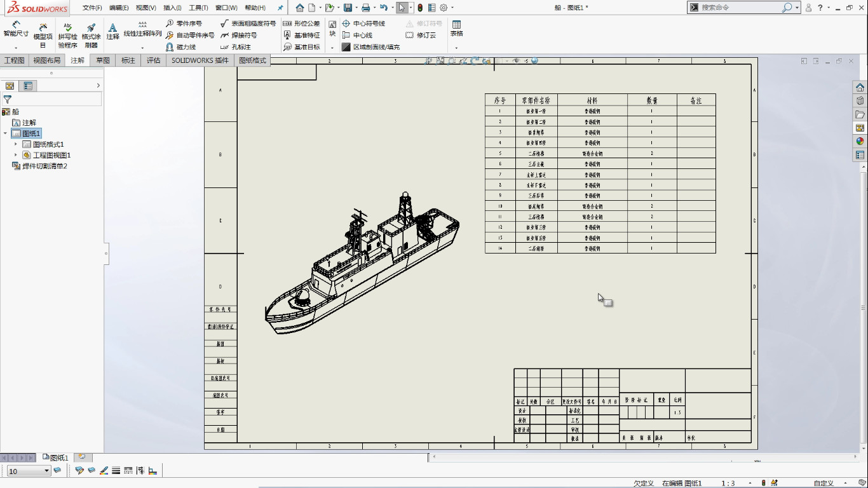Screen dimensions: 868x488
Task: Click the Model Items (模型项目) tool
Action: (43, 36)
